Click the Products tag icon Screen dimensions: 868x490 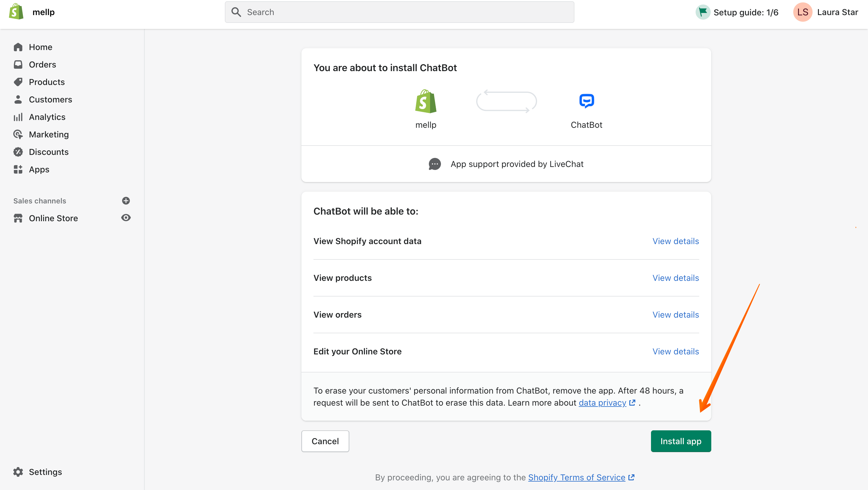(18, 82)
